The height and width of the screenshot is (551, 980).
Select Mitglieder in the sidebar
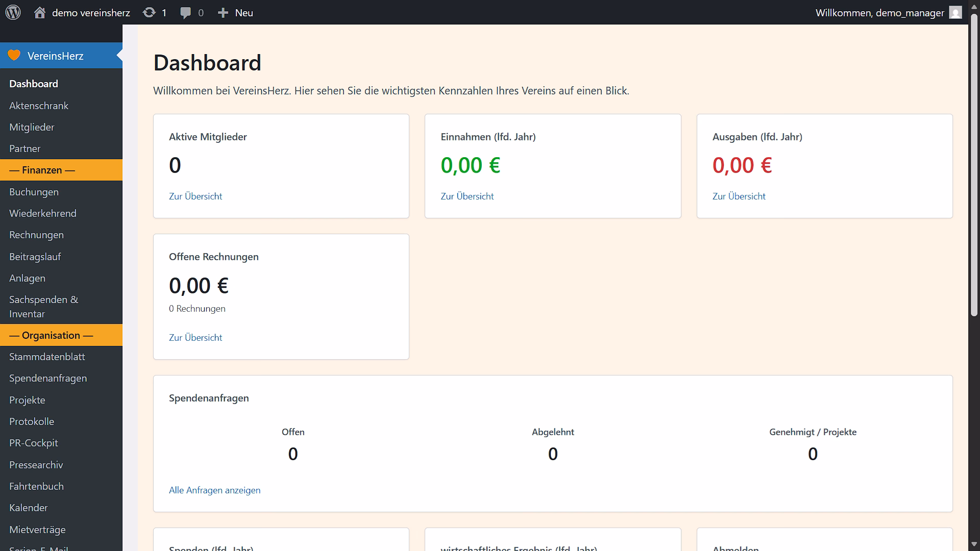click(x=32, y=127)
